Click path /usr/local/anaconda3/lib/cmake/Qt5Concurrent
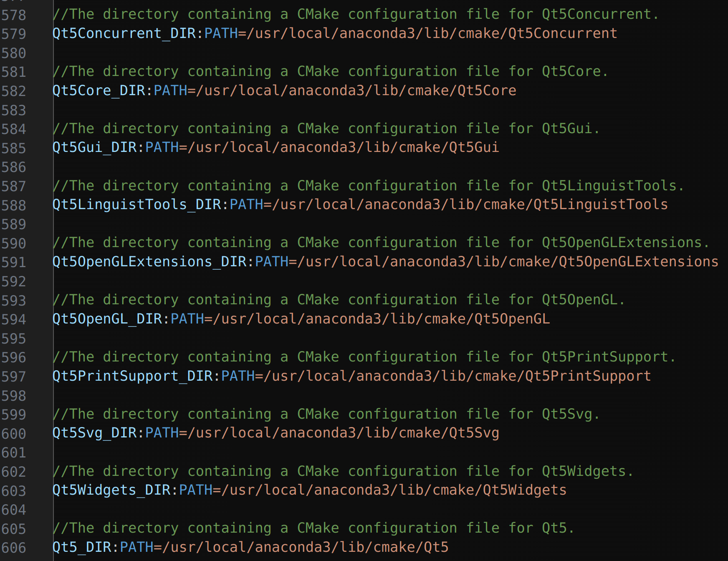This screenshot has height=561, width=728. coord(432,33)
